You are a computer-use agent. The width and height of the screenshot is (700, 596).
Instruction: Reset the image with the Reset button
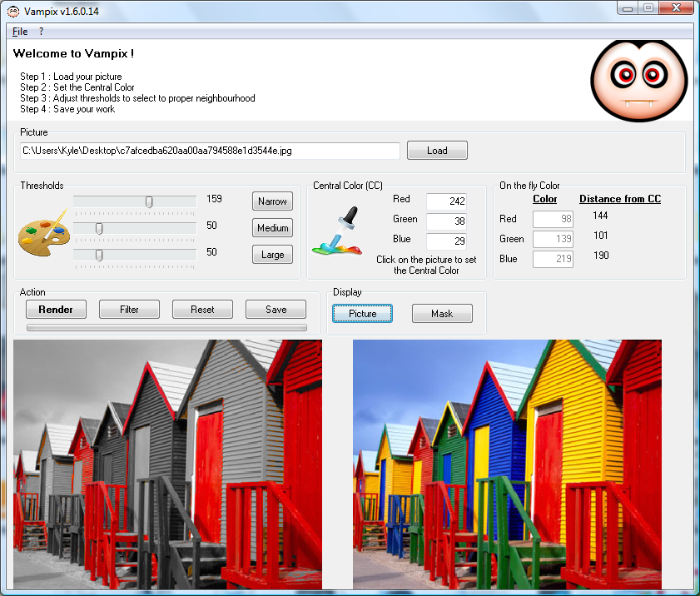pyautogui.click(x=202, y=310)
